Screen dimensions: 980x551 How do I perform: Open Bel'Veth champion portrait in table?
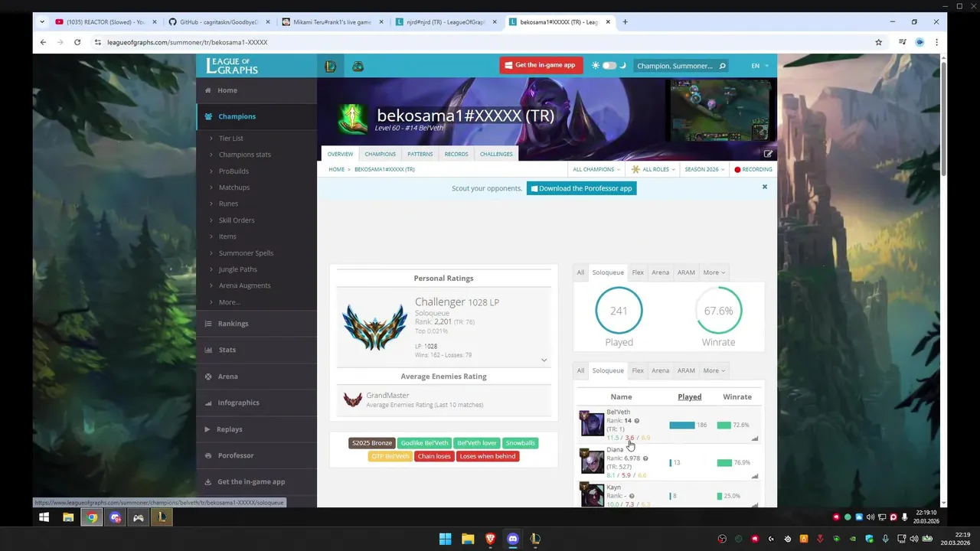592,423
